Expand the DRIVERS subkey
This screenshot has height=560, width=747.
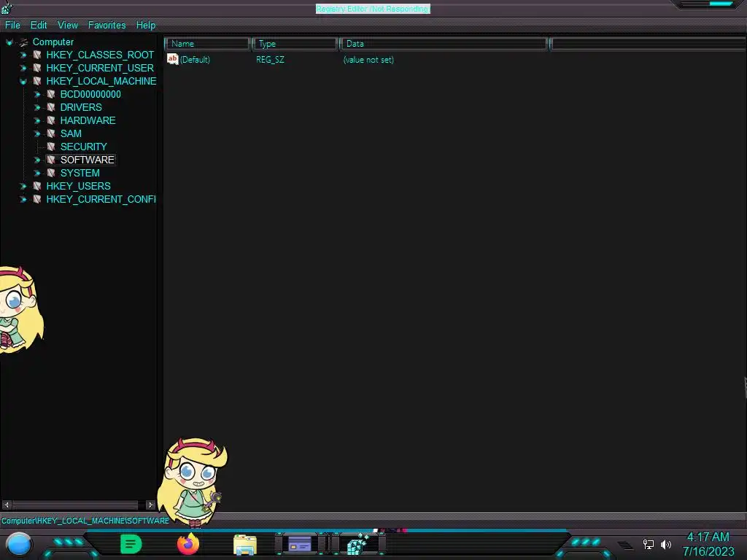(36, 108)
